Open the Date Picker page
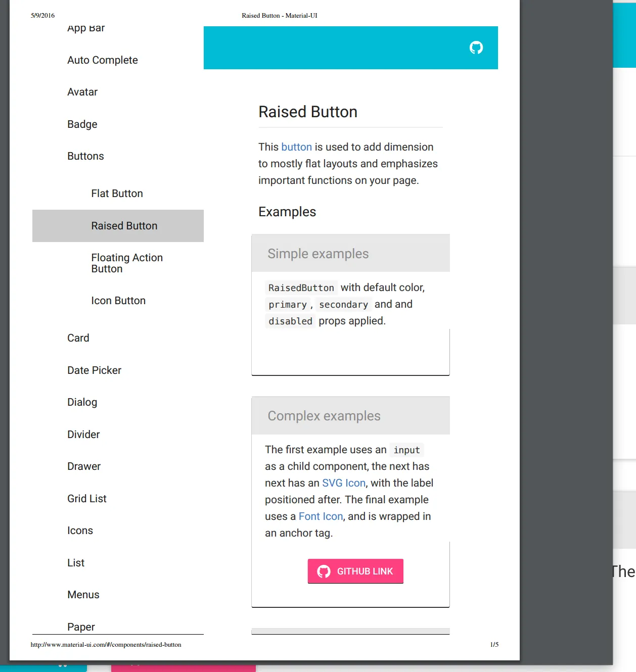The image size is (636, 672). coord(94,370)
